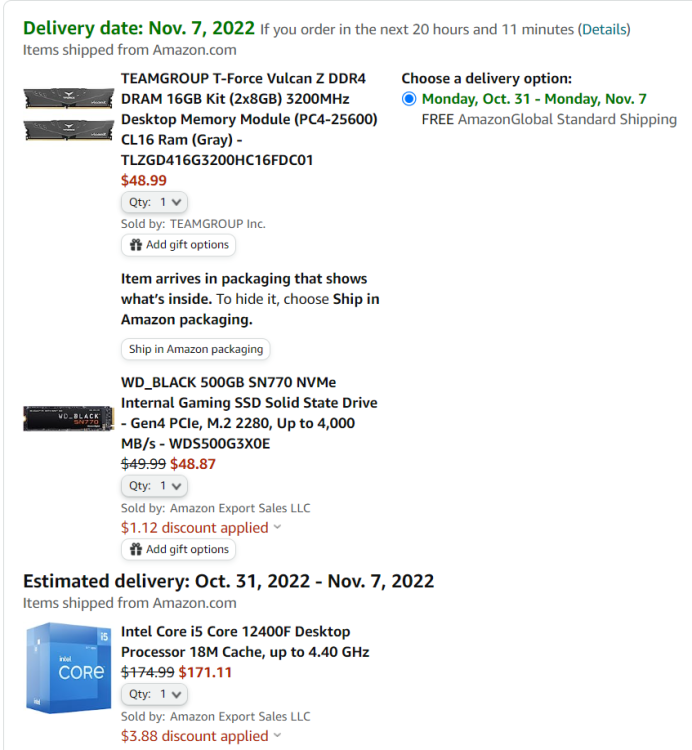Click Add gift options for the WD_BLACK SSD
The image size is (692, 750).
pos(178,549)
